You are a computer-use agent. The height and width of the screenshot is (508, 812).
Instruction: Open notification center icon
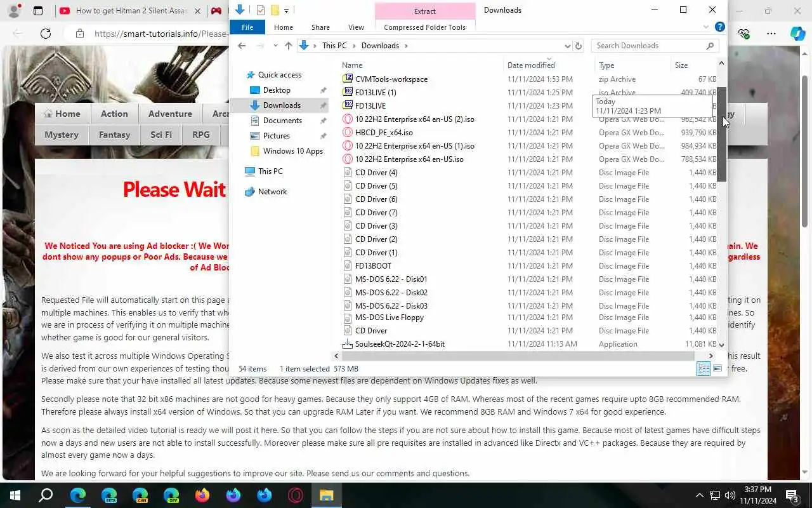(792, 495)
